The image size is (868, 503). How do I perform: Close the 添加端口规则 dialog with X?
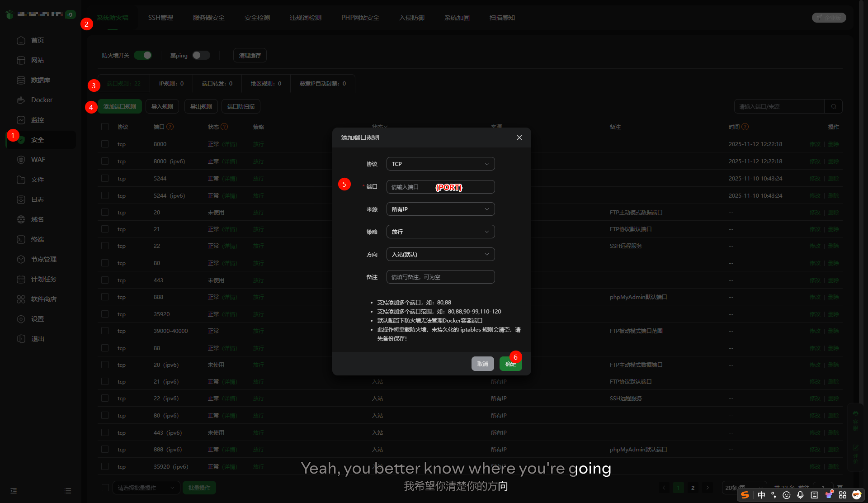coord(519,138)
